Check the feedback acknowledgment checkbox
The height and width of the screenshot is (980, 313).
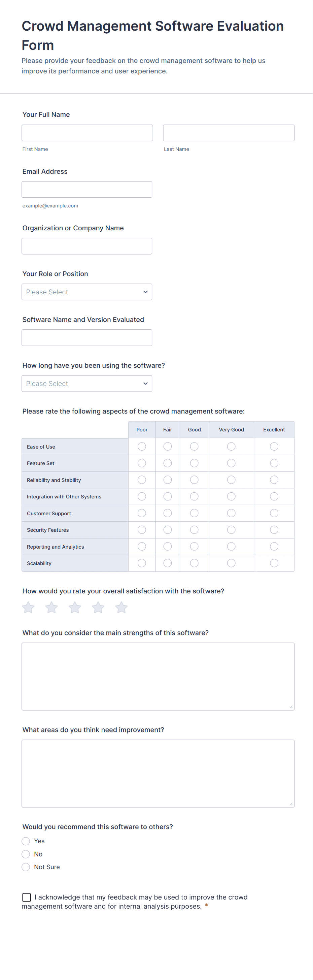[27, 897]
